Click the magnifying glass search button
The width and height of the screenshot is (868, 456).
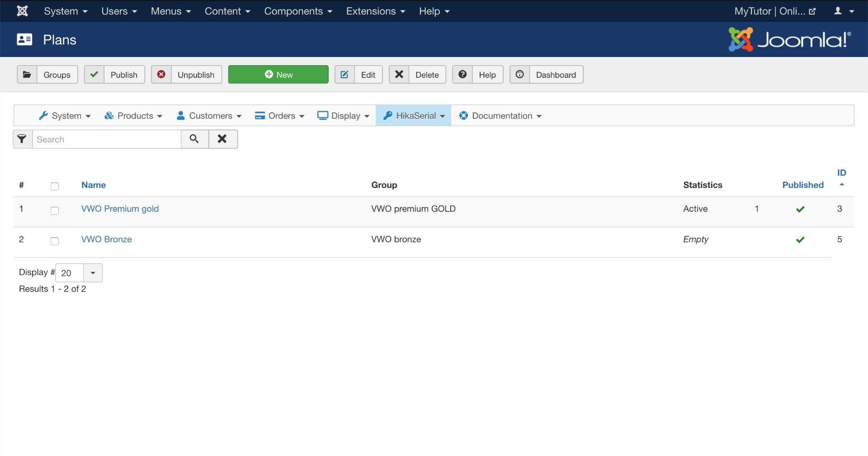click(x=194, y=139)
